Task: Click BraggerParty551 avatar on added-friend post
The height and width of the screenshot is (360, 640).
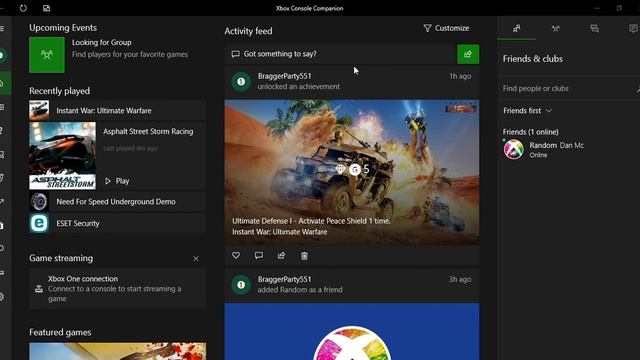Action: 241,284
